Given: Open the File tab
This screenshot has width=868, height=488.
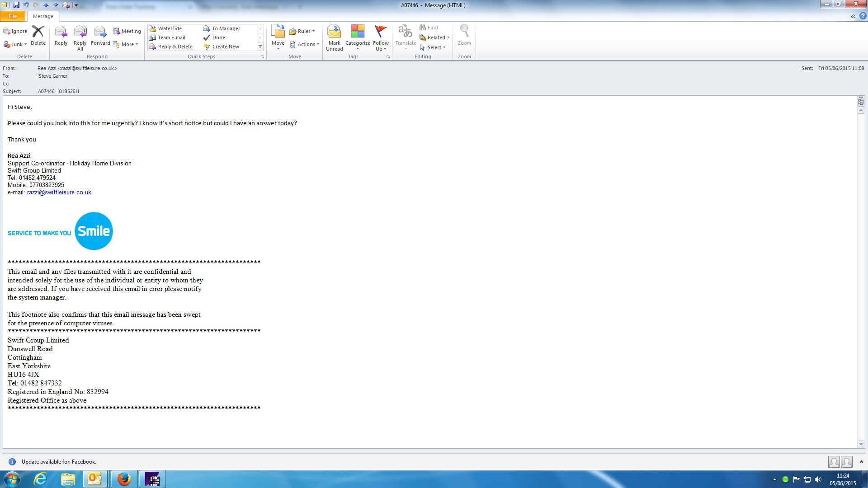Looking at the screenshot, I should [13, 16].
